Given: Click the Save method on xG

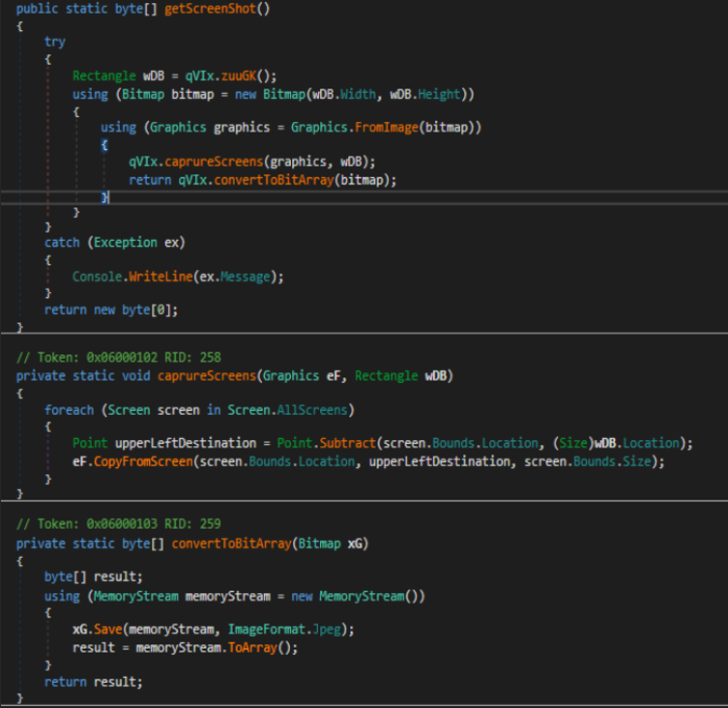Looking at the screenshot, I should coord(108,630).
